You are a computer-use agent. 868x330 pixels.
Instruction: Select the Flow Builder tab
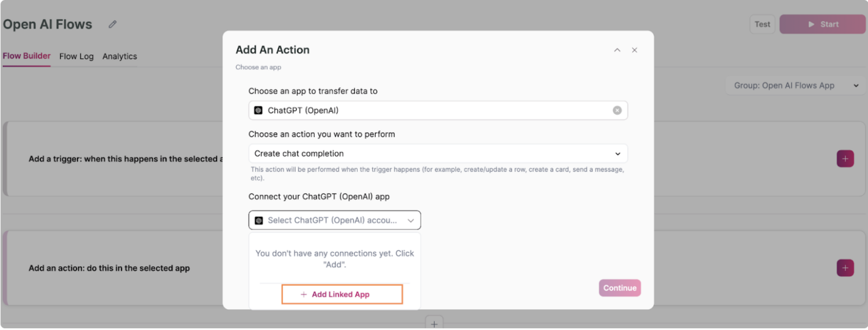pos(27,57)
